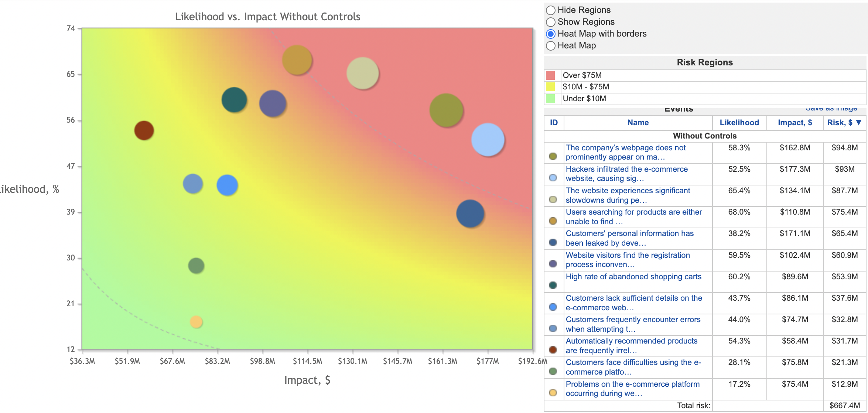Click the red Over $75M color swatch
Image resolution: width=868 pixels, height=413 pixels.
coord(550,75)
